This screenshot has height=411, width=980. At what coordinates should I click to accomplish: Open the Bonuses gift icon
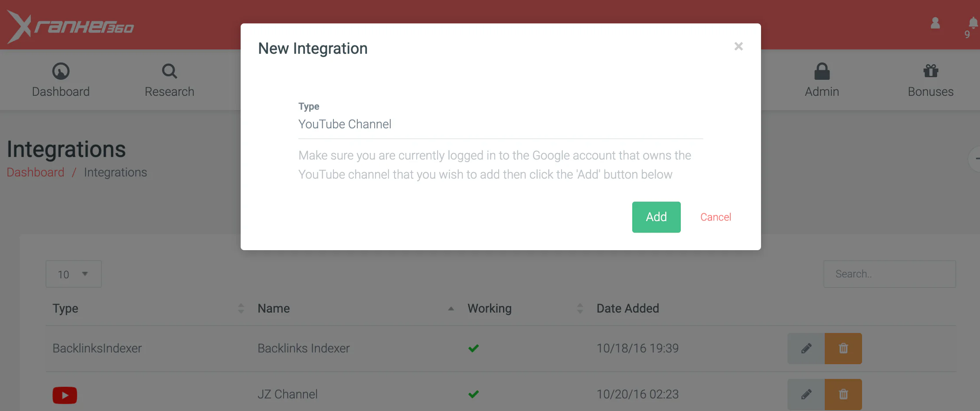click(x=931, y=72)
